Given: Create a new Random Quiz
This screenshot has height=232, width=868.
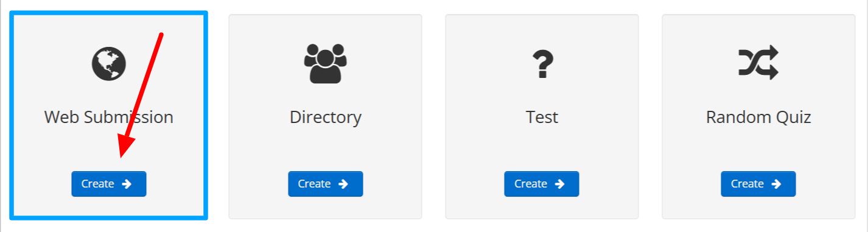Looking at the screenshot, I should pos(758,184).
